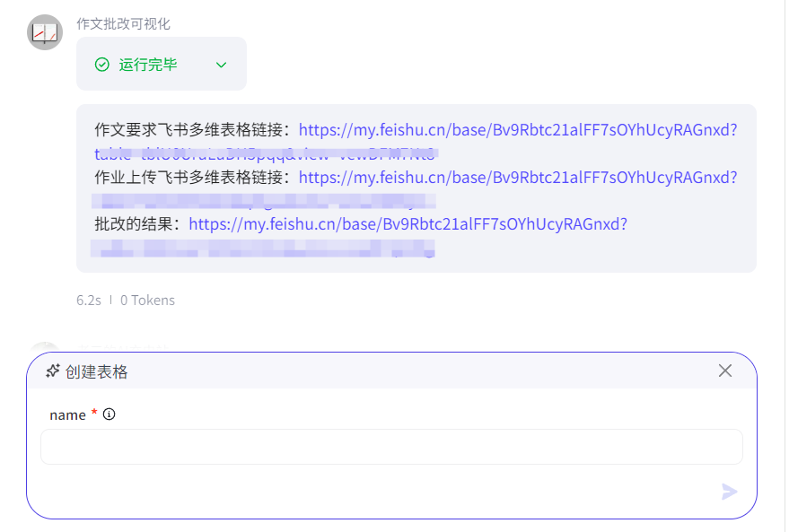Focus the name input field
This screenshot has height=532, width=789.
coord(392,446)
